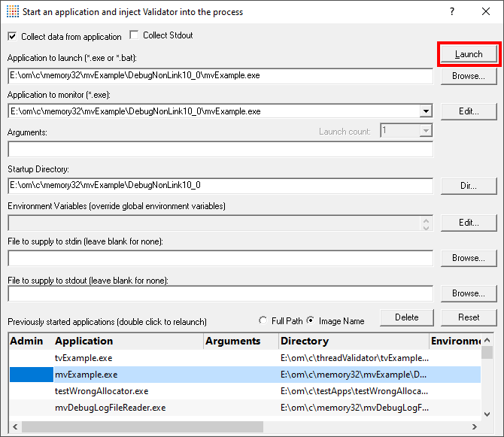The width and height of the screenshot is (504, 437).
Task: Delete the selected previous application
Action: pos(407,318)
